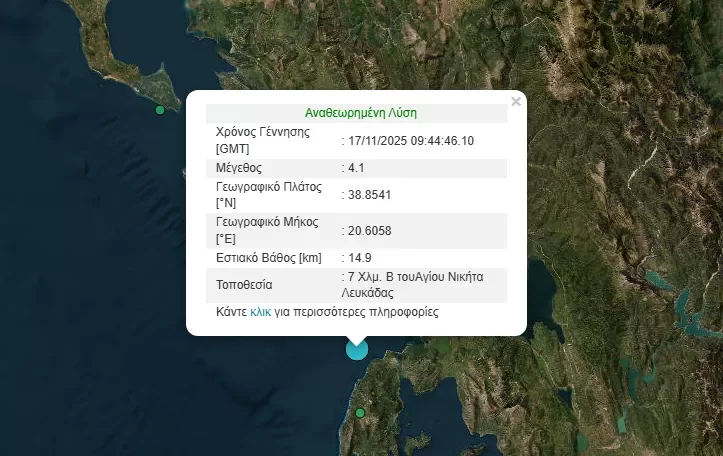Select the green station marker near the northwest peninsula
The width and height of the screenshot is (723, 456).
tap(160, 110)
